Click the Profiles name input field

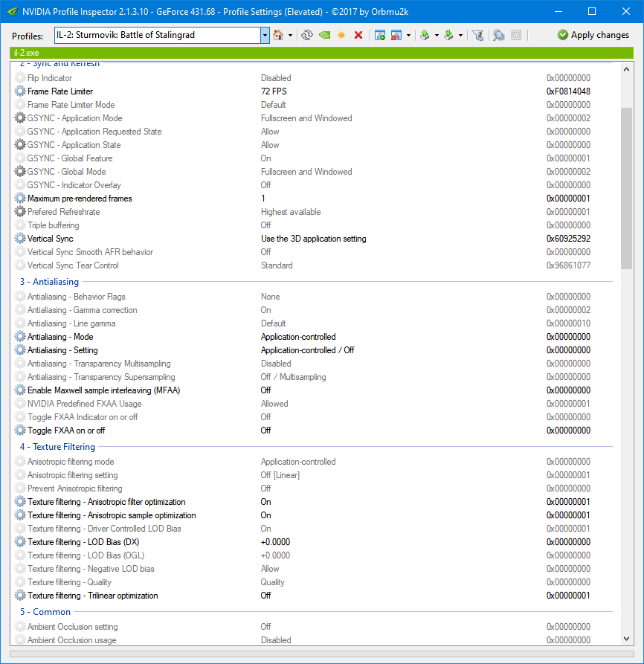[x=158, y=35]
